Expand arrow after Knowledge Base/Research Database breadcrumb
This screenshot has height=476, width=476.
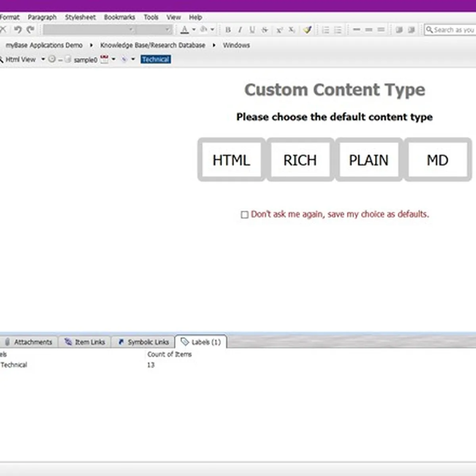pyautogui.click(x=214, y=45)
